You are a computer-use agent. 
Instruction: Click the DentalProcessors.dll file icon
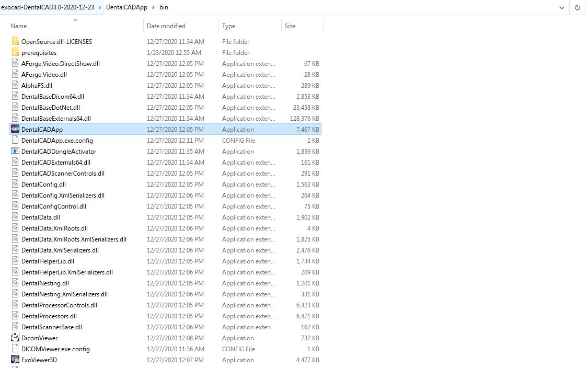(x=15, y=316)
